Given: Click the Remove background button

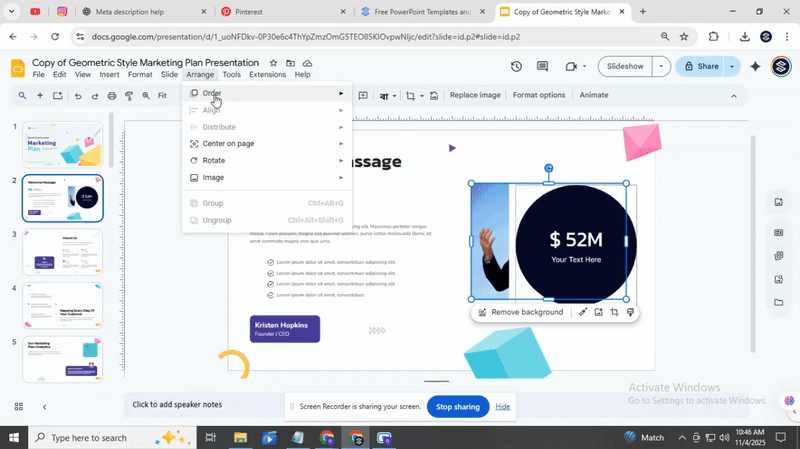Looking at the screenshot, I should coord(520,312).
